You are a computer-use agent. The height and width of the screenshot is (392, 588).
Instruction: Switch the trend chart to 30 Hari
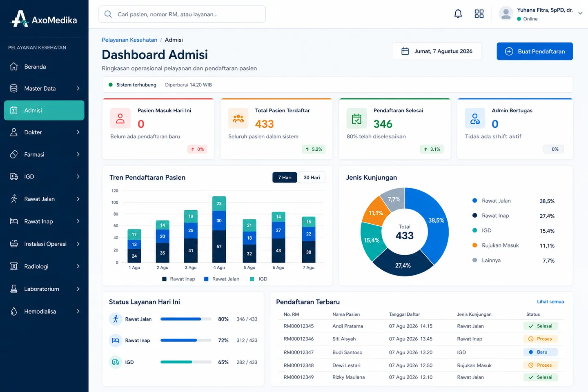point(312,178)
